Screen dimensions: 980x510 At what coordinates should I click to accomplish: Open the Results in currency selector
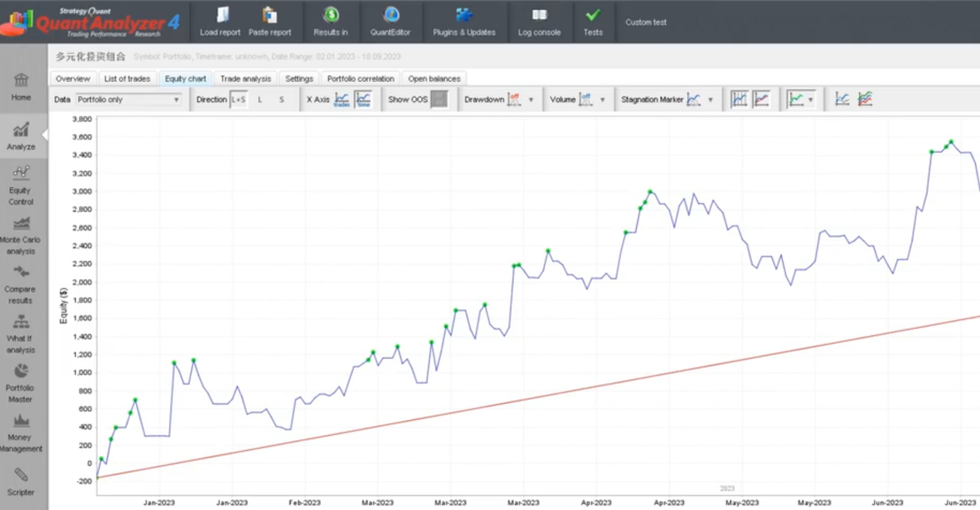click(x=331, y=22)
